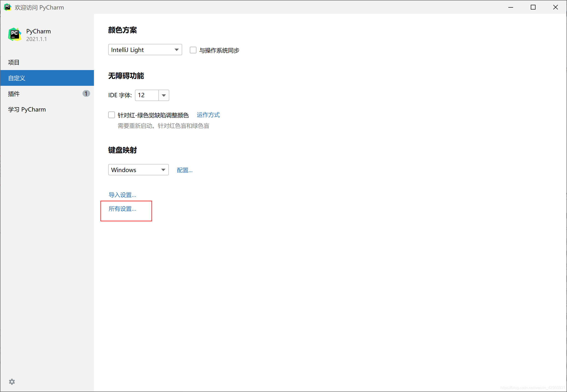Switch to the 项目 tab
Image resolution: width=567 pixels, height=392 pixels.
click(14, 62)
